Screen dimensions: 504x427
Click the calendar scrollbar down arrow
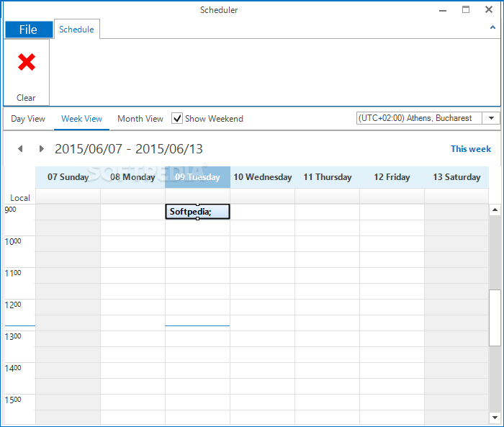tap(495, 418)
